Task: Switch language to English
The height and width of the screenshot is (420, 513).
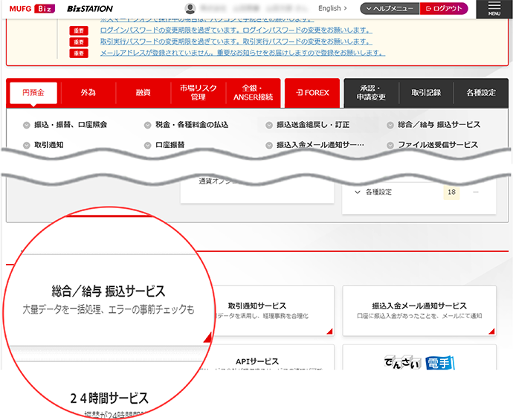Action: (x=332, y=9)
